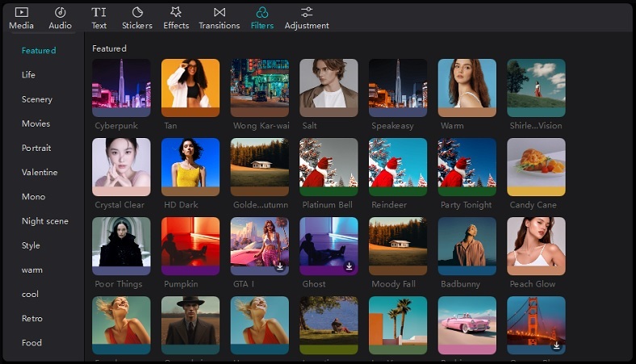The width and height of the screenshot is (636, 364).
Task: Select the Text tool icon
Action: [x=98, y=12]
